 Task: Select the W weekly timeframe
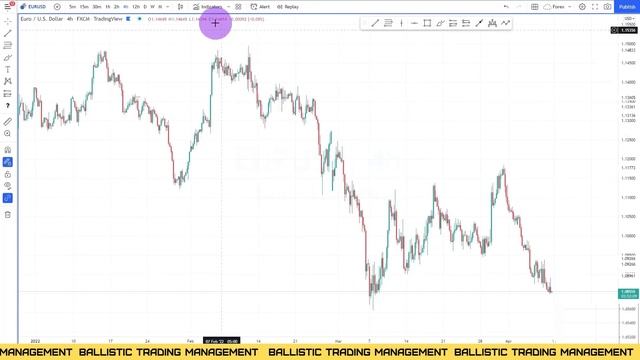153,7
